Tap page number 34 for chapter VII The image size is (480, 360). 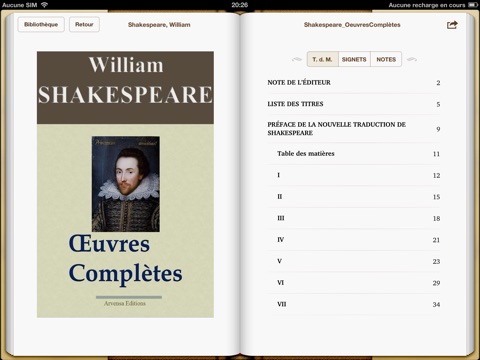(436, 304)
